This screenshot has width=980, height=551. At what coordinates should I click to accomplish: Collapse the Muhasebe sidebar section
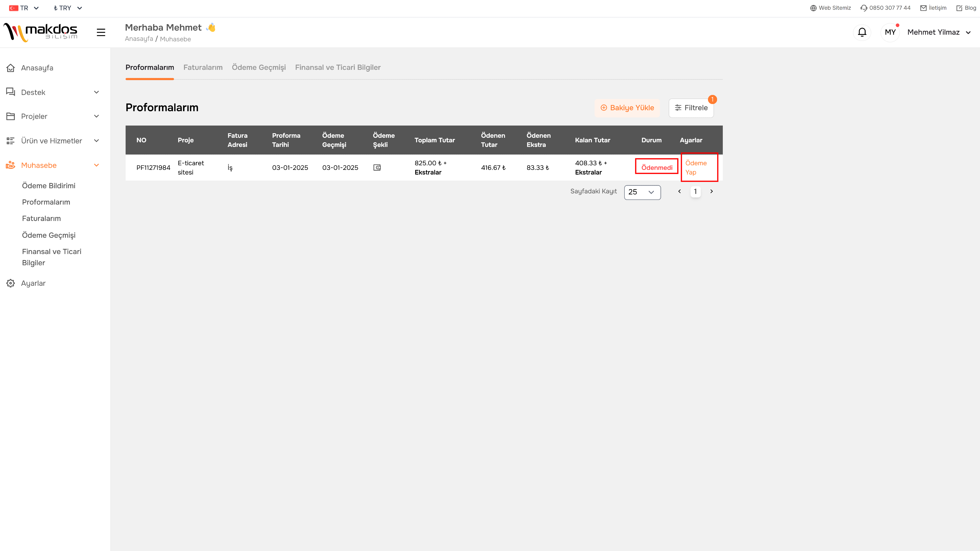point(96,165)
